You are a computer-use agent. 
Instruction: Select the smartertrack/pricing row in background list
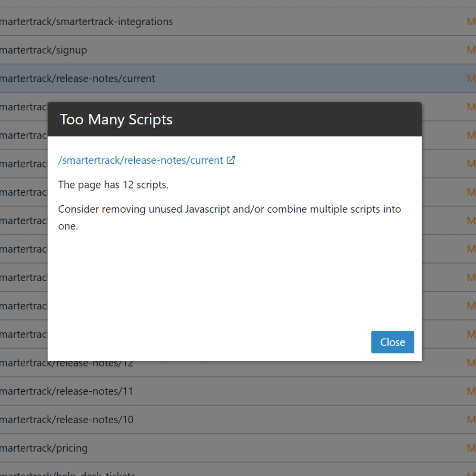238,448
